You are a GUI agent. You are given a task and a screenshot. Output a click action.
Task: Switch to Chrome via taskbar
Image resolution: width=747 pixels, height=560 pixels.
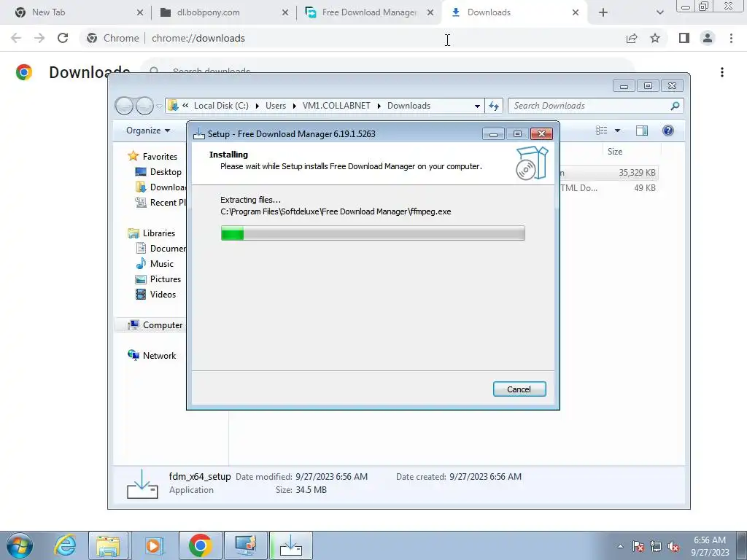(200, 545)
